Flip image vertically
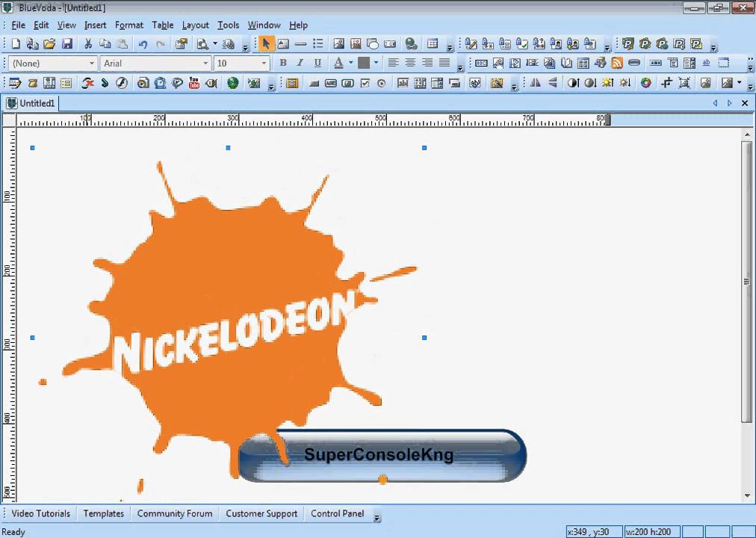The height and width of the screenshot is (538, 756). (x=553, y=83)
